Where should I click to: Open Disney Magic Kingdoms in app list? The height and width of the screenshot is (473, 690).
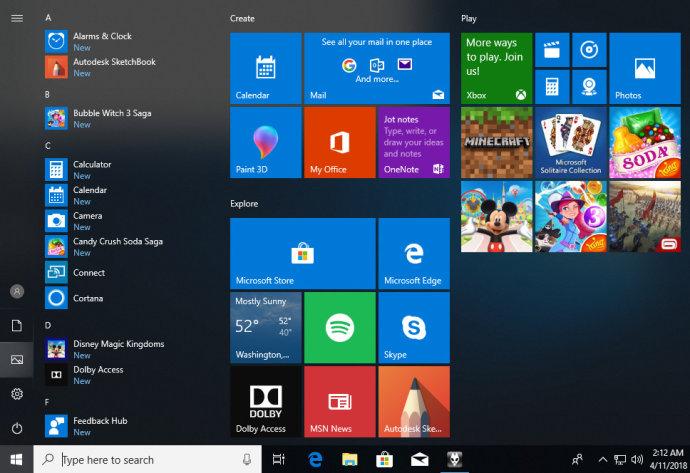click(x=128, y=349)
